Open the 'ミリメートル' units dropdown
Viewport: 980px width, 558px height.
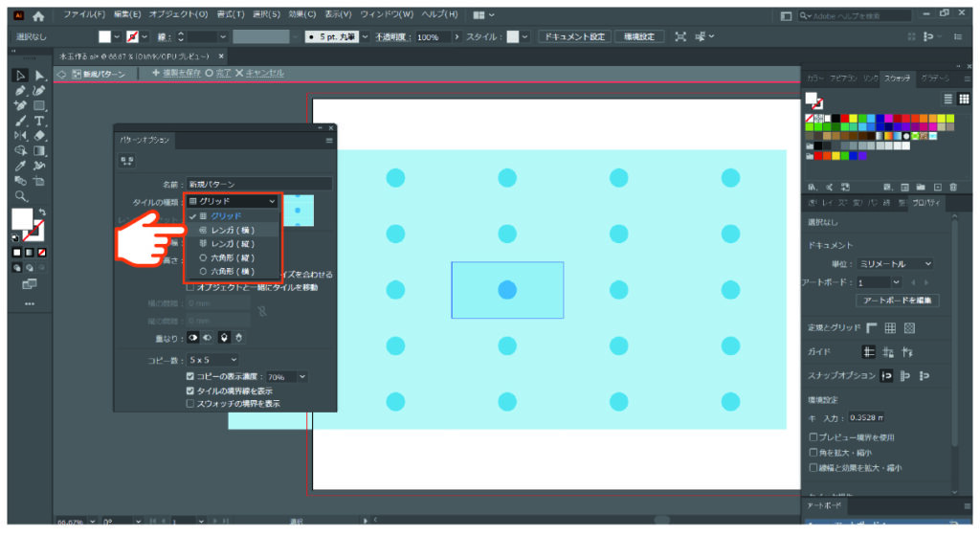[895, 264]
